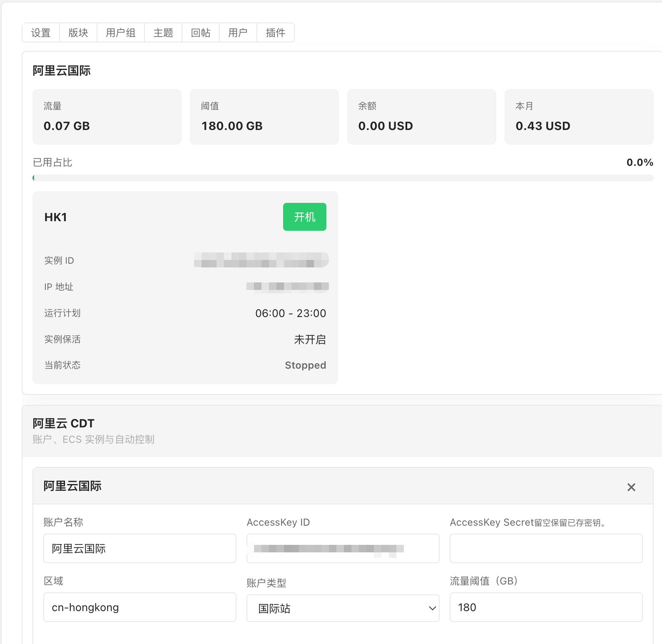The width and height of the screenshot is (662, 644).
Task: Click the HK1 instance name
Action: 56,217
